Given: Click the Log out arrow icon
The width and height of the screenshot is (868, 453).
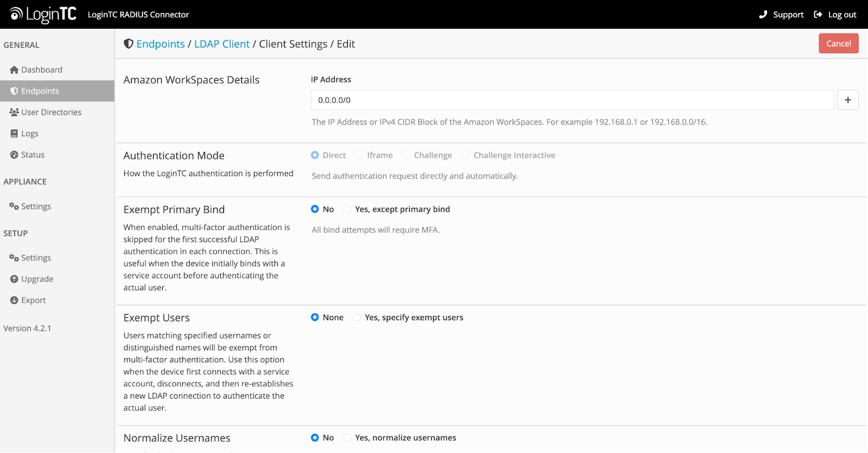Looking at the screenshot, I should point(818,15).
